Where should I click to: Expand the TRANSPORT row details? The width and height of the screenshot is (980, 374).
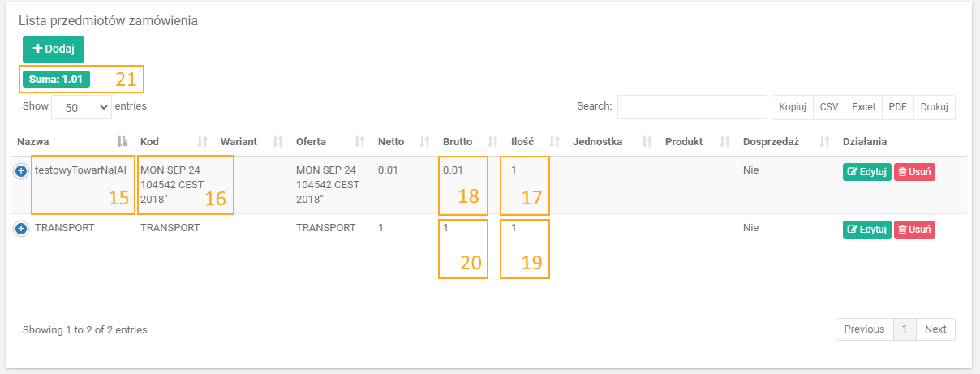click(x=21, y=229)
